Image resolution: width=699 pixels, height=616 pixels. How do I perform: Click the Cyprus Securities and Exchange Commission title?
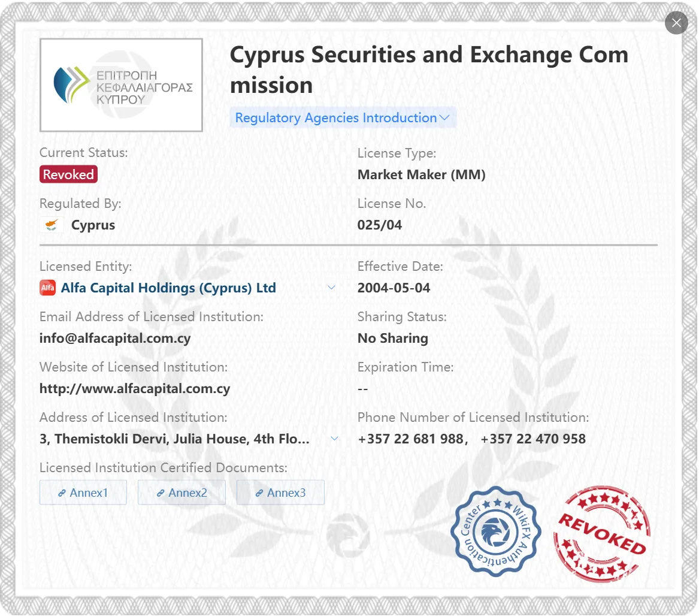[429, 70]
